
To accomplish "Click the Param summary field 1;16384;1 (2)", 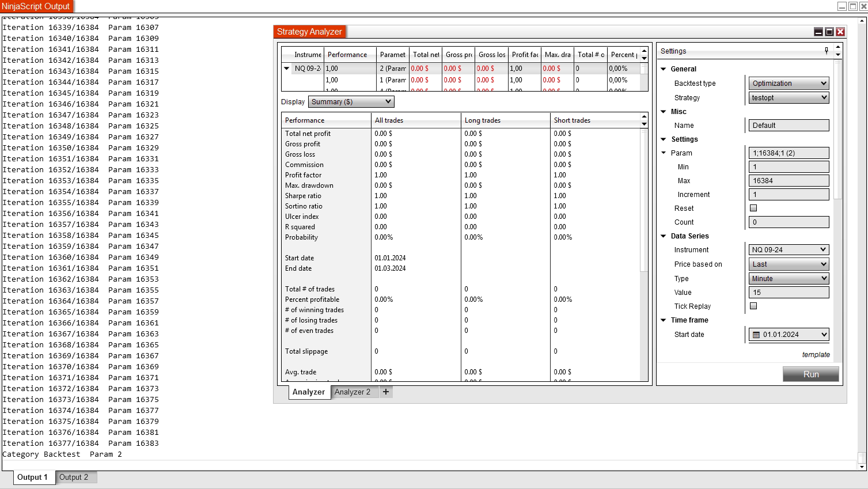I will pyautogui.click(x=789, y=153).
